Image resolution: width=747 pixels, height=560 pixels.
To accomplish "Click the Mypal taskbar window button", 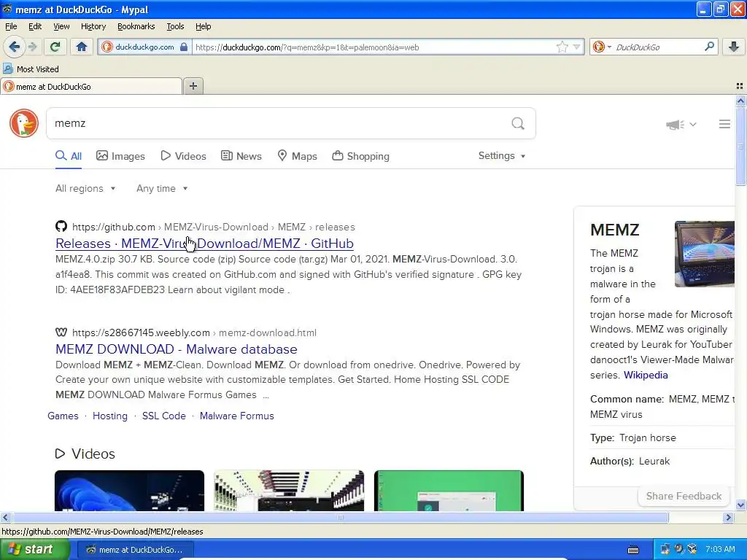I will (x=136, y=550).
